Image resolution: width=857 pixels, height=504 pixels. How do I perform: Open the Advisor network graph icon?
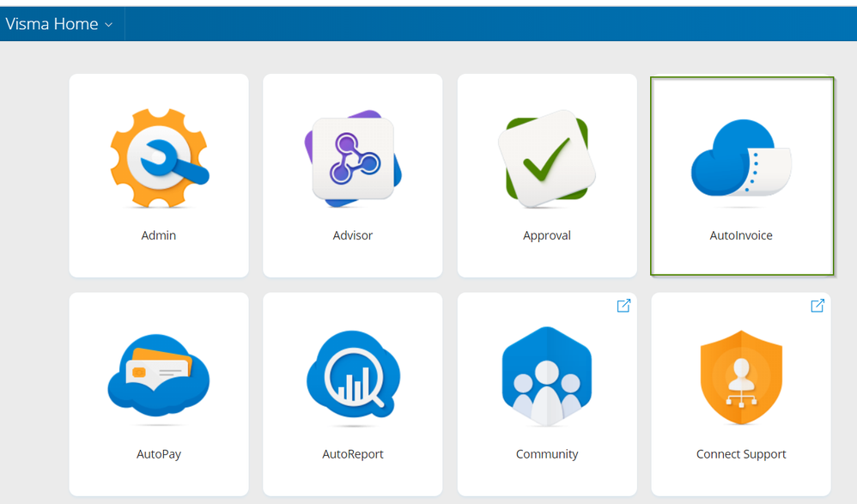coord(353,158)
